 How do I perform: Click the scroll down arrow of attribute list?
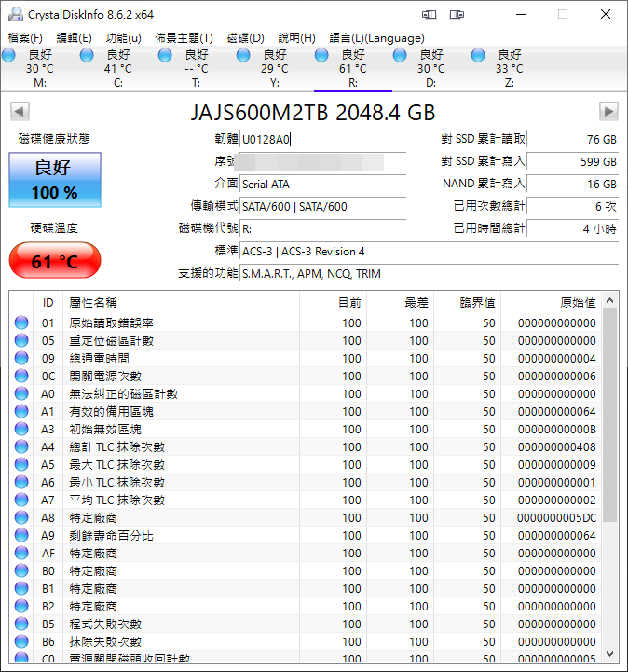tap(610, 654)
